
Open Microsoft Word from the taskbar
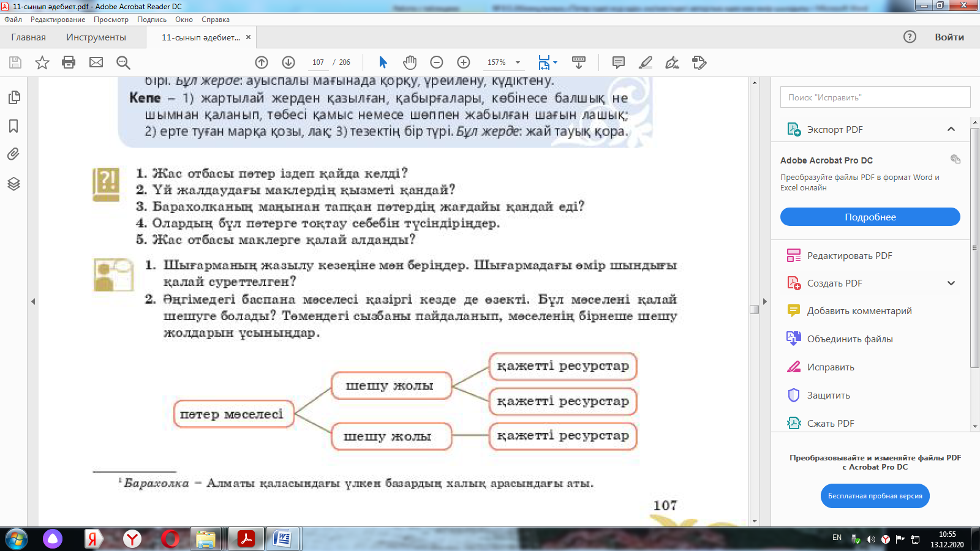pyautogui.click(x=282, y=539)
